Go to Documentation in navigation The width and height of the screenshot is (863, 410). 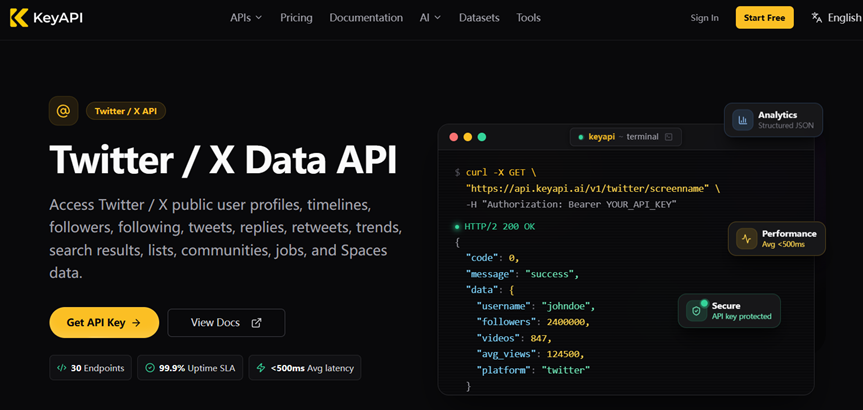(366, 18)
